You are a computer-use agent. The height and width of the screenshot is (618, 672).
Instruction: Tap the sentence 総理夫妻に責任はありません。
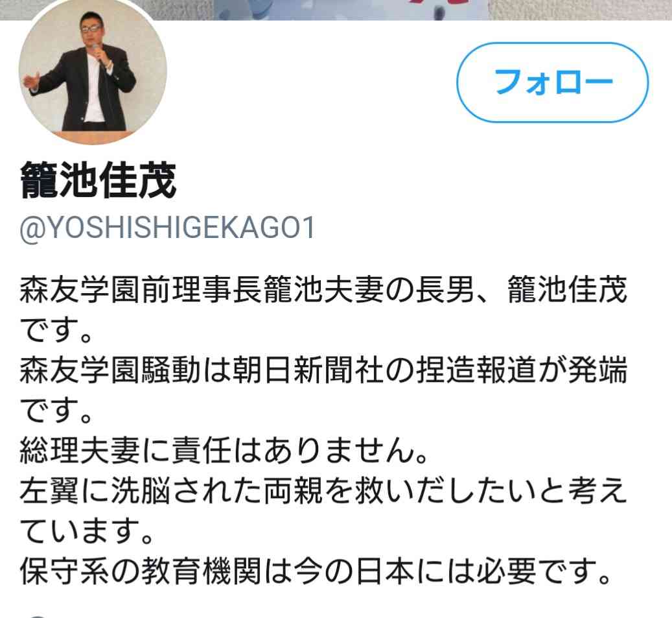(x=224, y=450)
